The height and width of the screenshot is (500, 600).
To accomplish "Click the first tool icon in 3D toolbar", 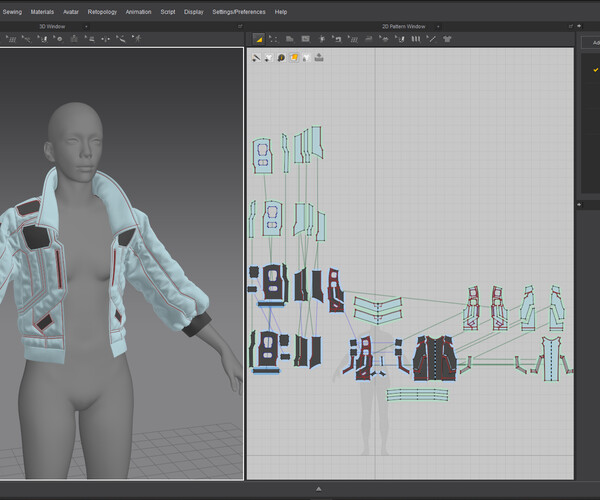I will 10,38.
